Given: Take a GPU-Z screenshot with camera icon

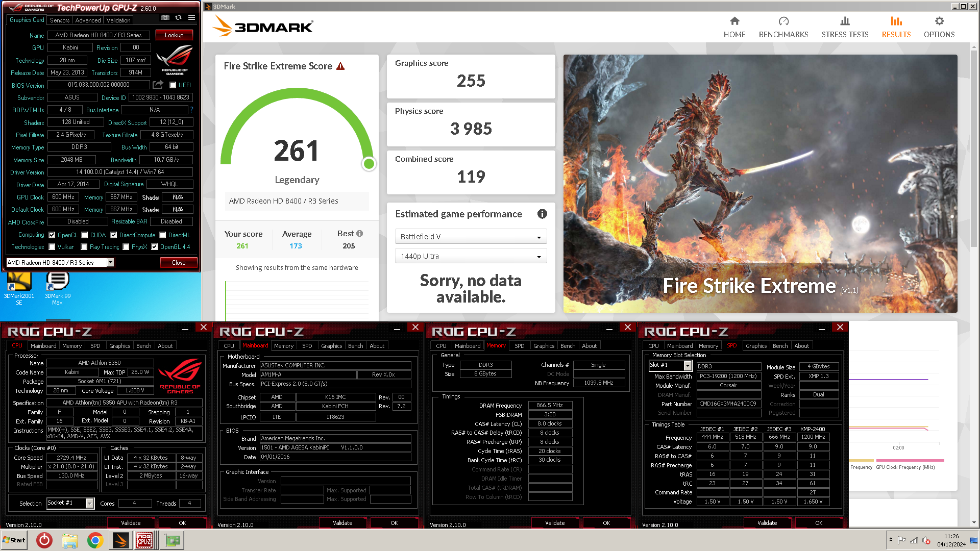Looking at the screenshot, I should [165, 18].
